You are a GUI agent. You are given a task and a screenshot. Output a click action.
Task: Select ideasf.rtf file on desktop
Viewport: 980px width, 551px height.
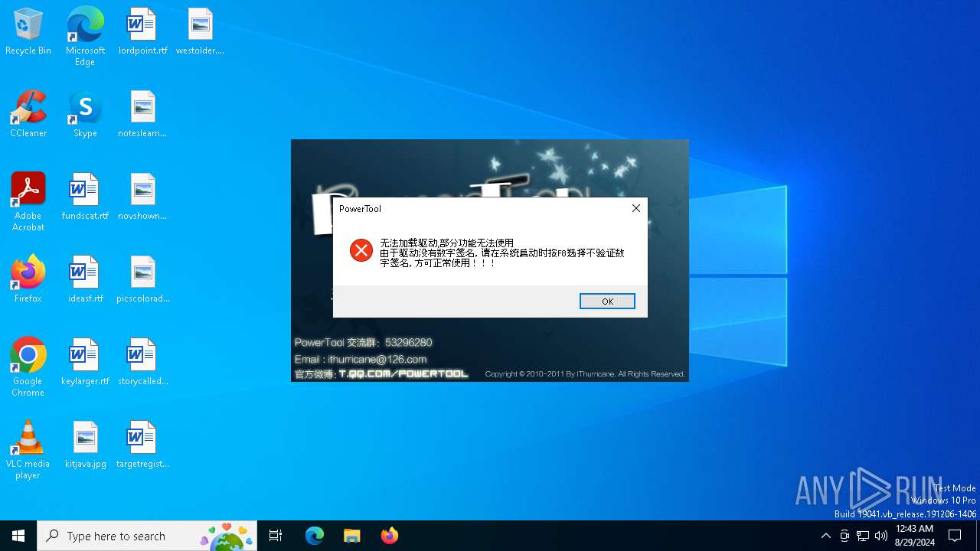(x=85, y=279)
